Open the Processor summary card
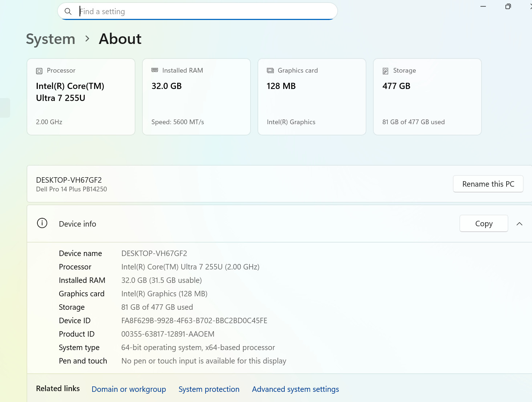Image resolution: width=532 pixels, height=402 pixels. (81, 97)
